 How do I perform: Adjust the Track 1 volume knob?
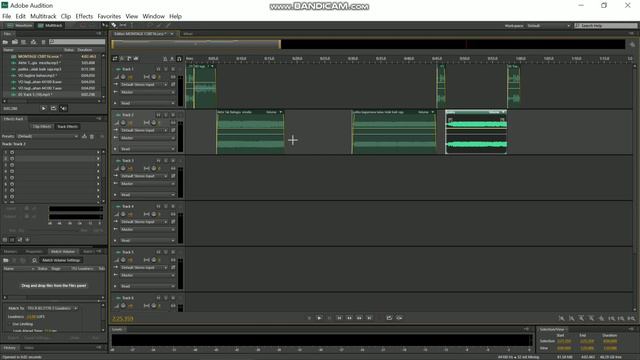pos(123,77)
